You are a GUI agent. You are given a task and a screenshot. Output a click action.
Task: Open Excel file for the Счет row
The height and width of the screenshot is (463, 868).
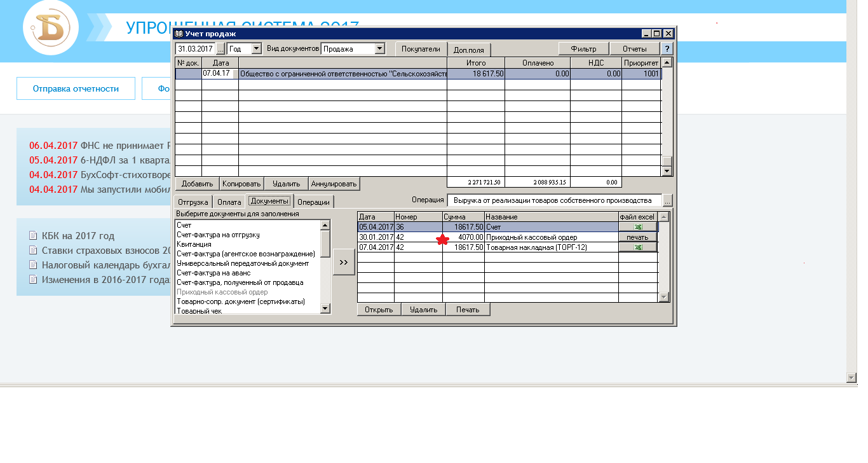tap(638, 227)
